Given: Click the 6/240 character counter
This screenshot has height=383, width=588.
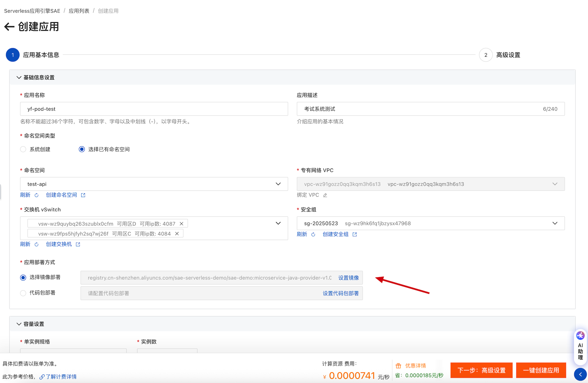Looking at the screenshot, I should coord(550,109).
